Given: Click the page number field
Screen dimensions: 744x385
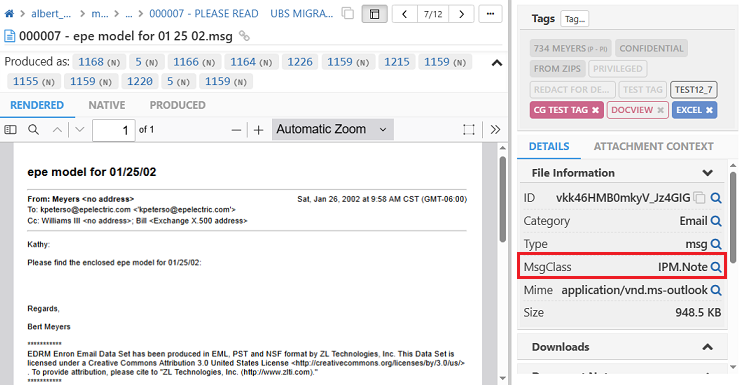Looking at the screenshot, I should 113,130.
